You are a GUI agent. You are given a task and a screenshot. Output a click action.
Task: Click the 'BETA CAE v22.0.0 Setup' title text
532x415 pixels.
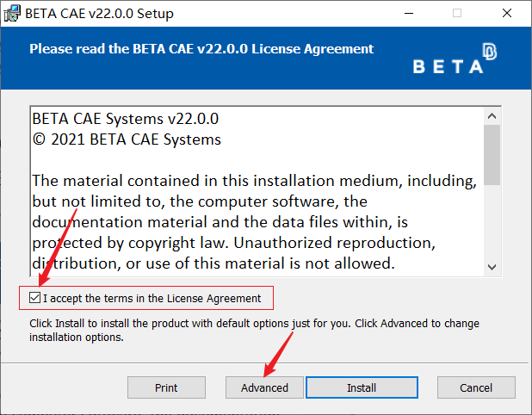pos(99,14)
